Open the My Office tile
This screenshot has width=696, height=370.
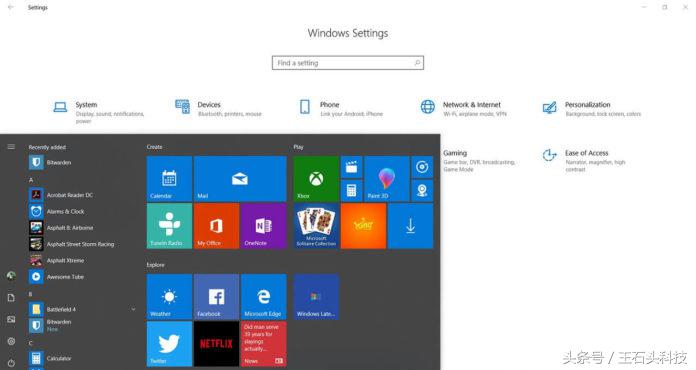point(216,226)
